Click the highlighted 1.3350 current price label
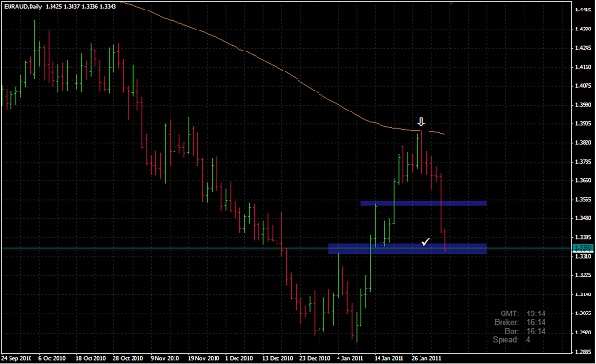 coord(583,248)
